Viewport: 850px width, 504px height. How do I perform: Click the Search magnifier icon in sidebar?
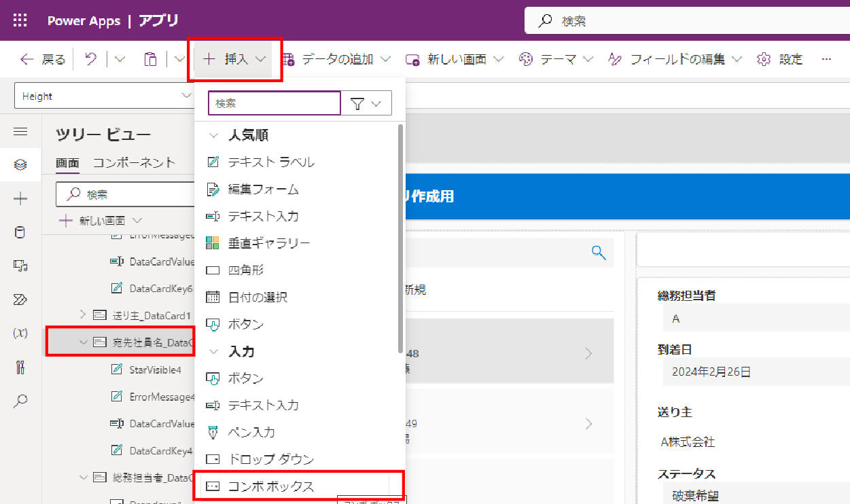(20, 401)
